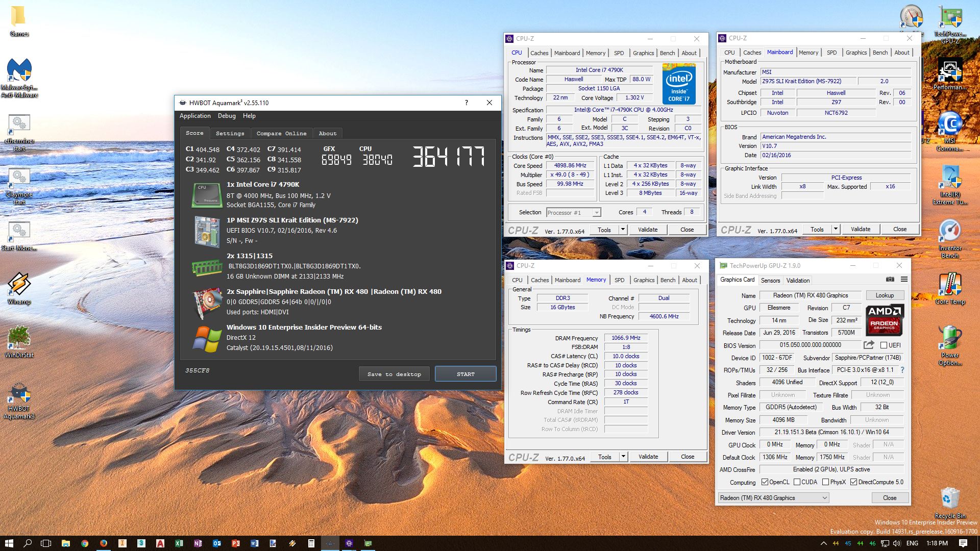The height and width of the screenshot is (551, 980).
Task: Click the Aquamark question mark help button
Action: (x=466, y=103)
